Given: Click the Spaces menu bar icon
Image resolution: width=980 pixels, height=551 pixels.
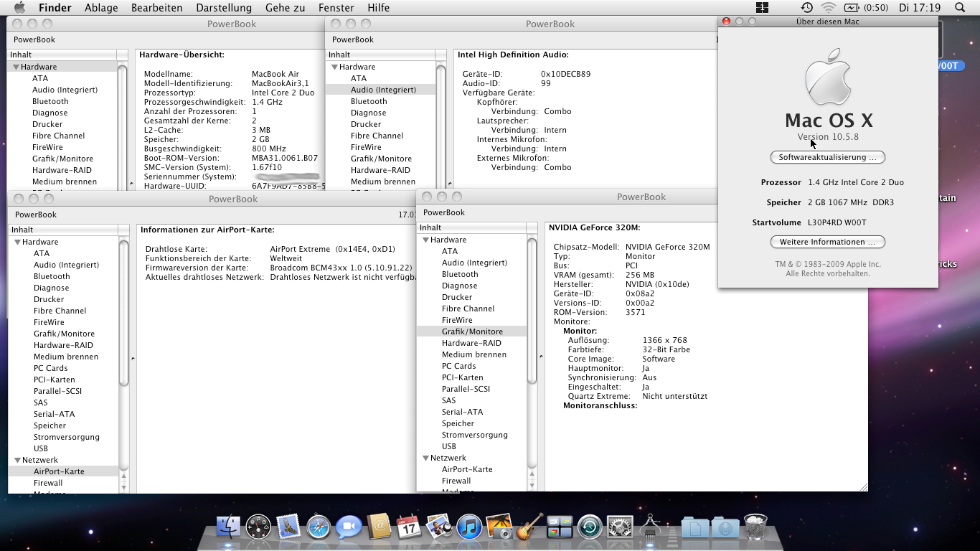Looking at the screenshot, I should (x=762, y=7).
